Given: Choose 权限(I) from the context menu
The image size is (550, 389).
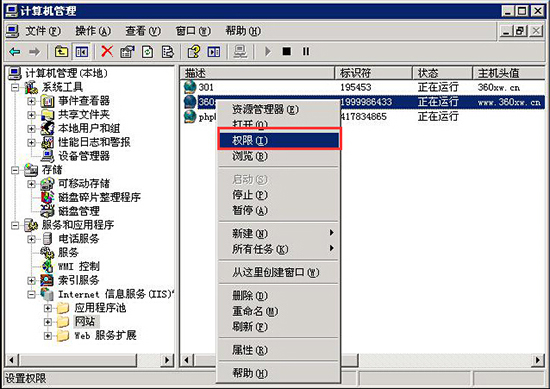Looking at the screenshot, I should 279,140.
